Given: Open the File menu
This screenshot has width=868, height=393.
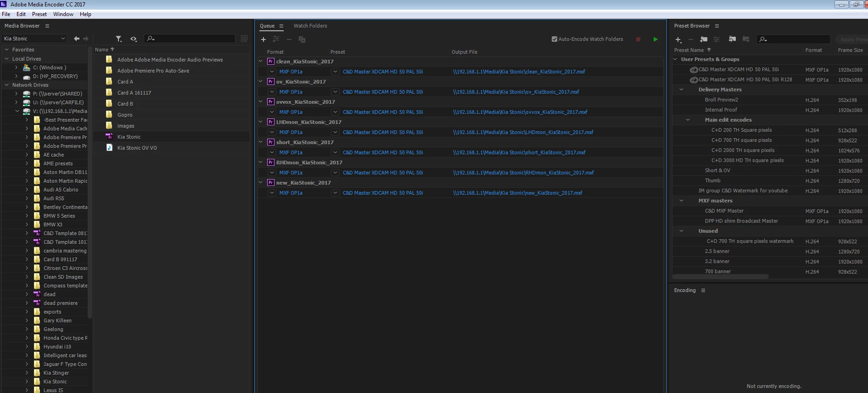Looking at the screenshot, I should (6, 14).
